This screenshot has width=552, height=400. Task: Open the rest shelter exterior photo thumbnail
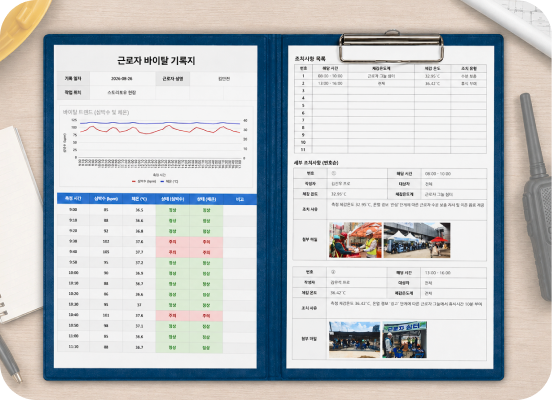click(355, 340)
